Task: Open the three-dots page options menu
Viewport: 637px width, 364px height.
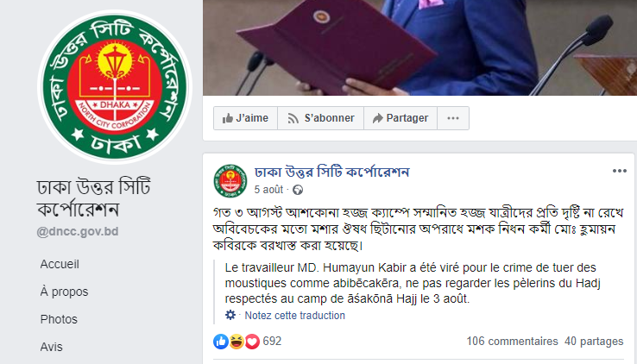Action: 453,118
